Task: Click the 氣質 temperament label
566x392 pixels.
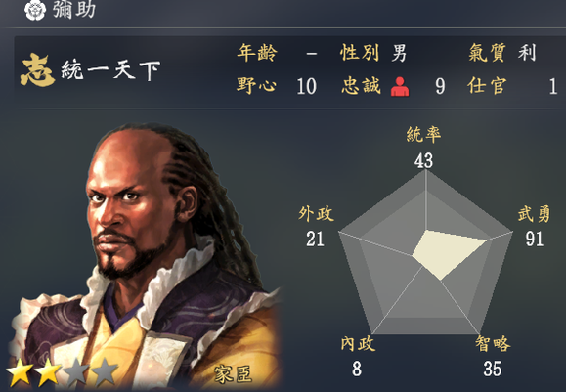Action: tap(487, 53)
